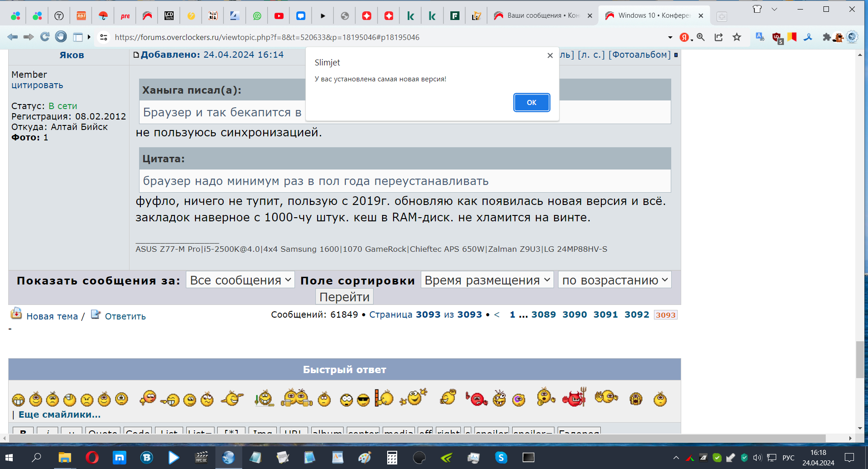Click the vertical page scrollbar thumb
Image resolution: width=868 pixels, height=469 pixels.
(x=860, y=359)
